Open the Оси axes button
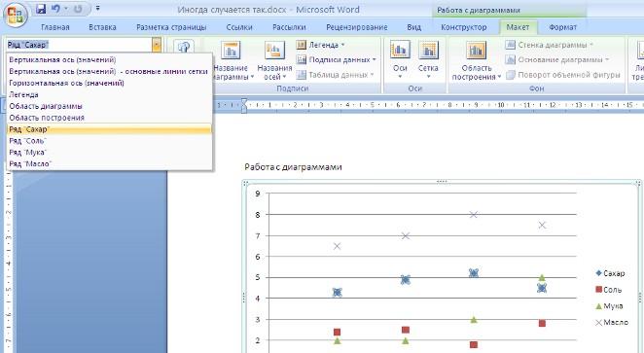Viewport: 644px width, 353px height. tap(400, 60)
